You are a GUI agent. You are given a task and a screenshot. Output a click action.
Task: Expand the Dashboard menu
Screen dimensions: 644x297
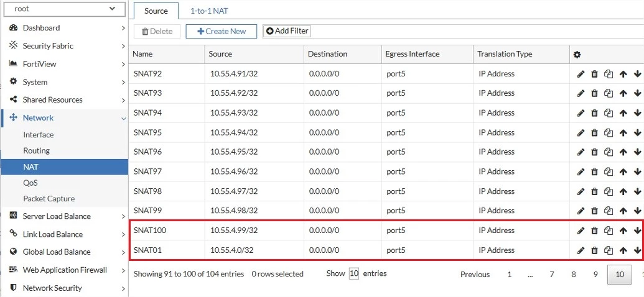[64, 28]
